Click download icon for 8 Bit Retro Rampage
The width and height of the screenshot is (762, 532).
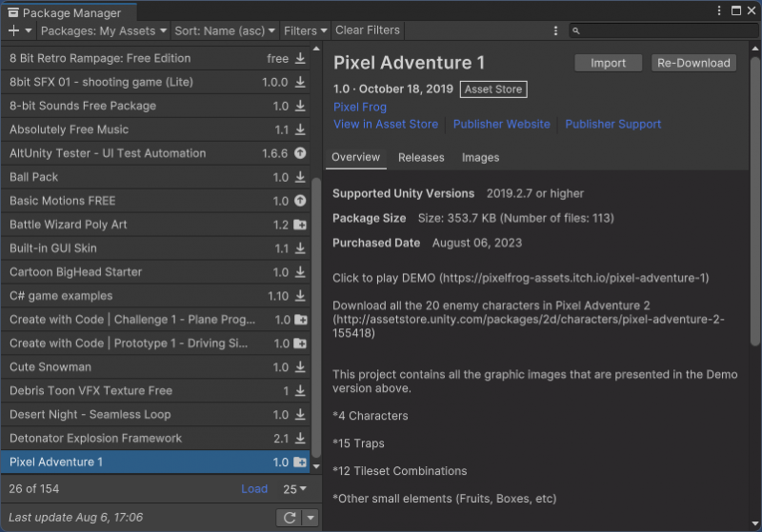(x=300, y=58)
